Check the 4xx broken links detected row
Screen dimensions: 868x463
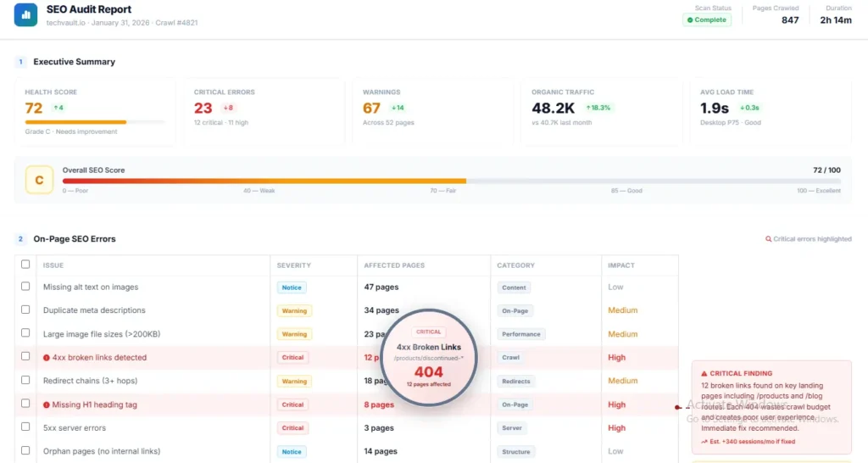25,356
